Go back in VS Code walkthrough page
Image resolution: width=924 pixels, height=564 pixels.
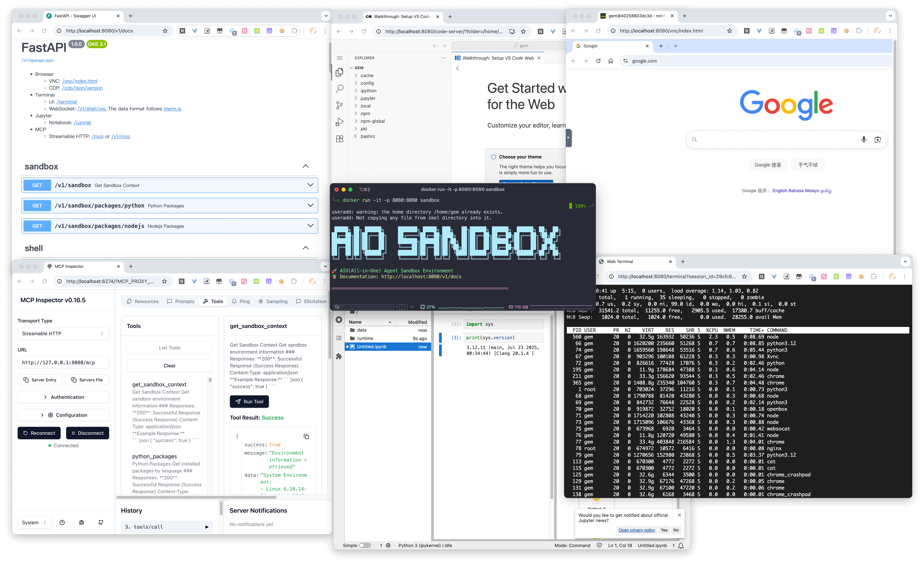[x=458, y=68]
